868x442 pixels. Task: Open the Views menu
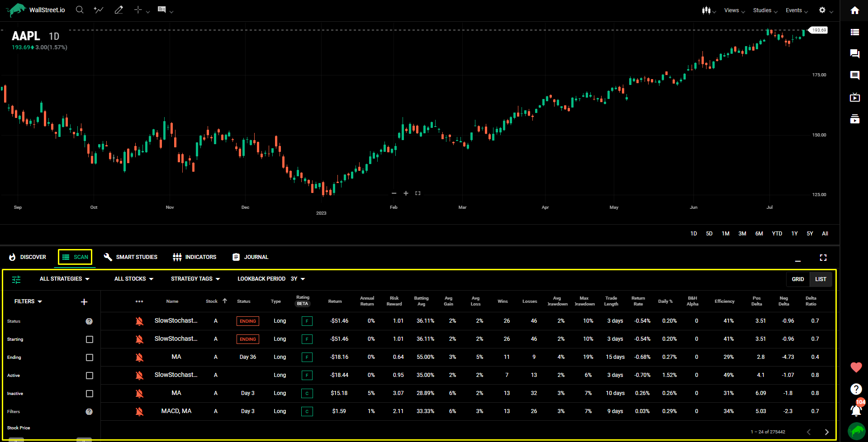tap(735, 10)
